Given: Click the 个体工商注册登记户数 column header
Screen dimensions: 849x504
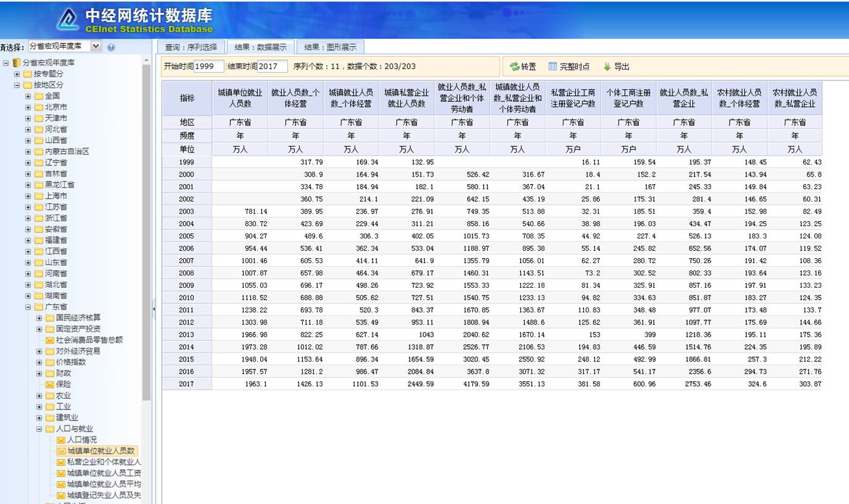Looking at the screenshot, I should coord(628,98).
